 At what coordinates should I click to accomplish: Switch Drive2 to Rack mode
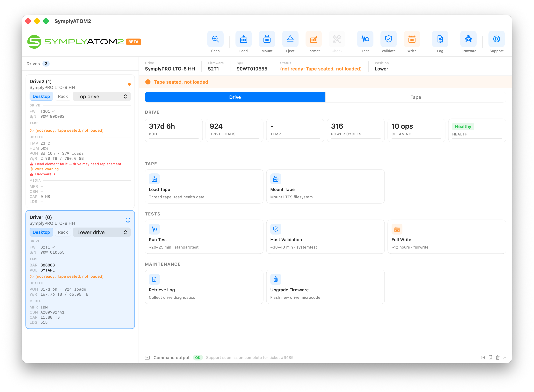[x=63, y=97]
